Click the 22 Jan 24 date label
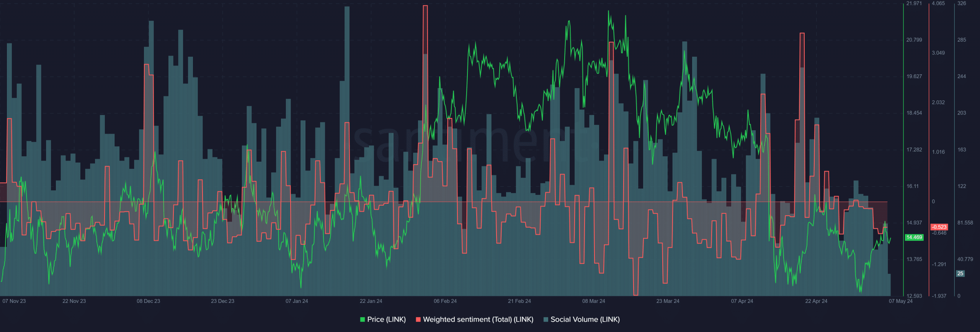The width and height of the screenshot is (980, 332). pos(371,301)
